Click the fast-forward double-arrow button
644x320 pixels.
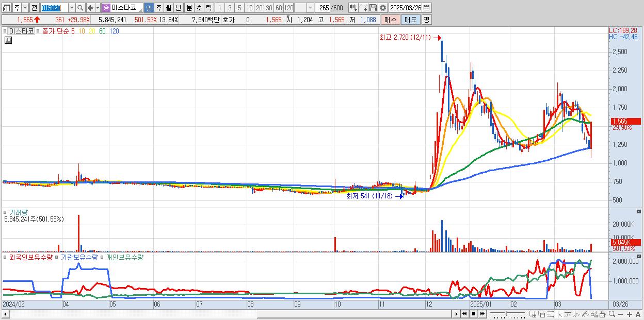tap(482, 314)
